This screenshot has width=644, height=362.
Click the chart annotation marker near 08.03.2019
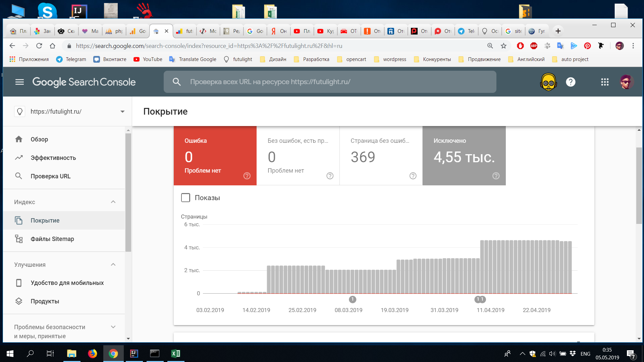(352, 299)
